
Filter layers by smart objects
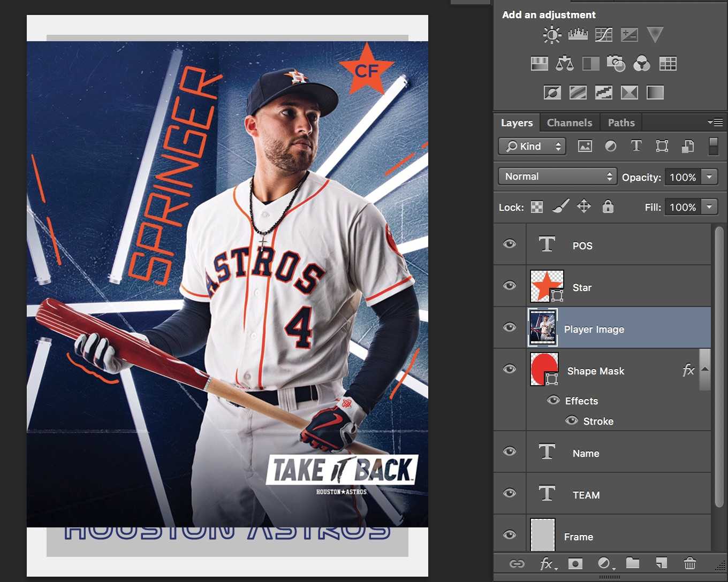(688, 146)
